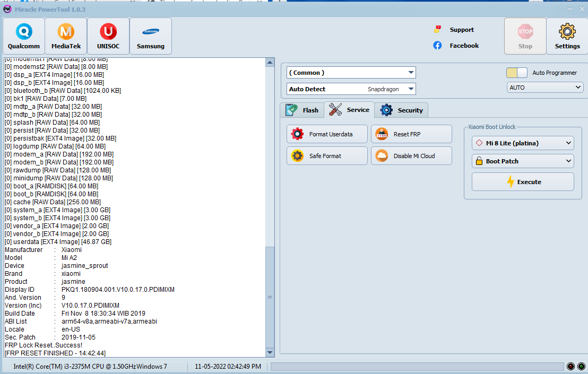Viewport: 588px width, 374px height.
Task: Toggle the Auto Programmer switch
Action: click(x=517, y=73)
